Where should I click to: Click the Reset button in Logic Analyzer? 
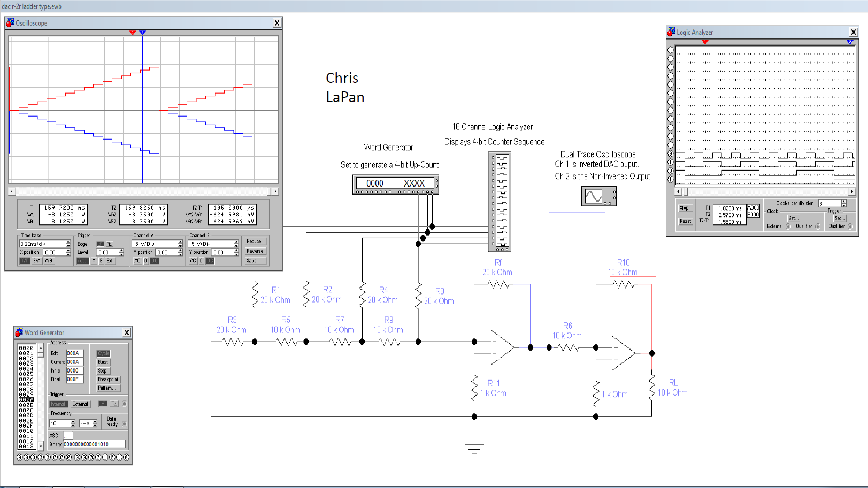click(685, 221)
